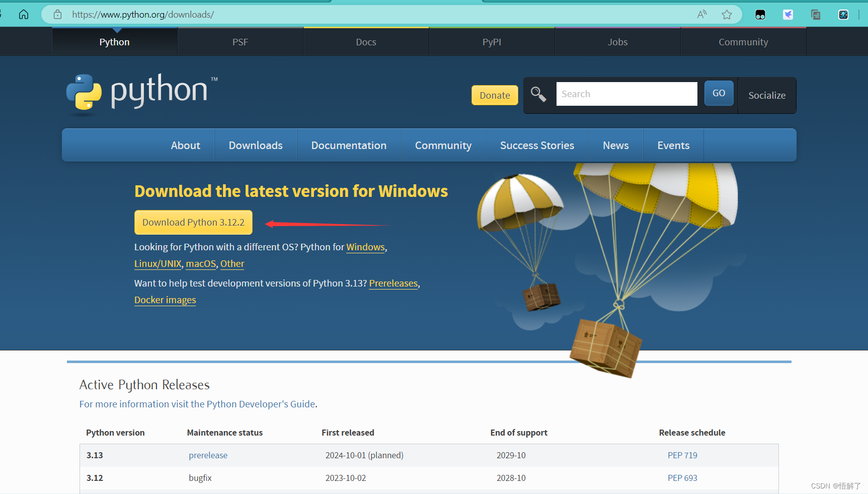Viewport: 868px width, 494px height.
Task: Switch to the PSF top tab
Action: point(241,42)
